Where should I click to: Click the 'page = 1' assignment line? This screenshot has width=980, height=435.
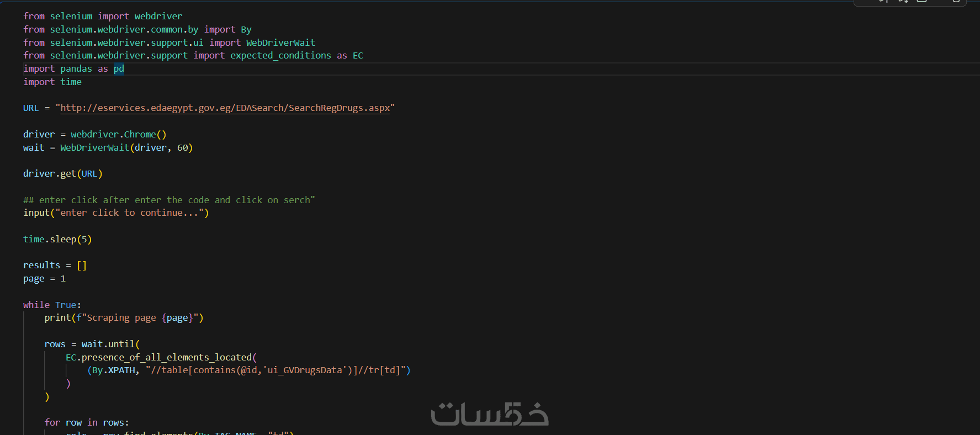44,279
